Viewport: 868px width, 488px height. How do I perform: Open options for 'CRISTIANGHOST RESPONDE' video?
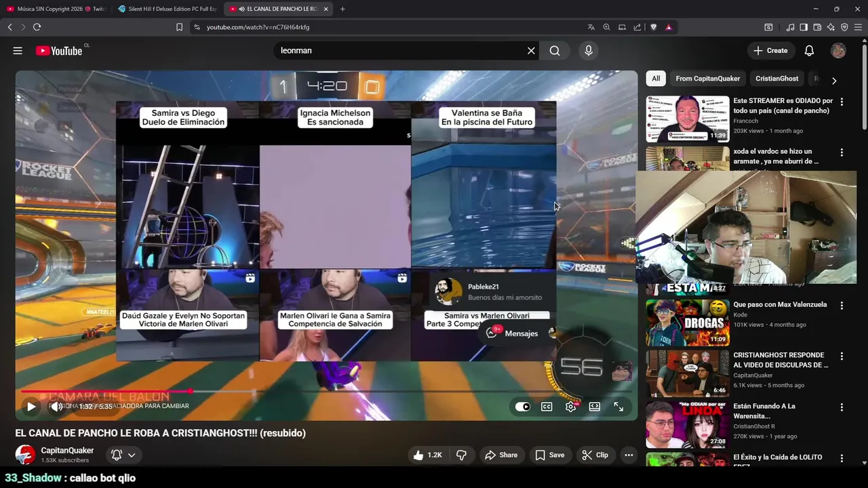[842, 357]
